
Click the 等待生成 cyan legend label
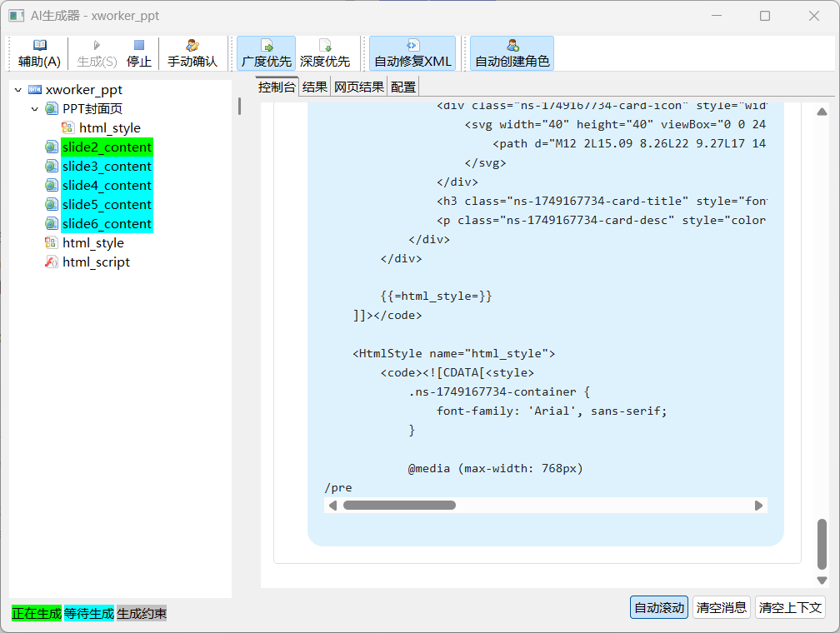tap(89, 613)
